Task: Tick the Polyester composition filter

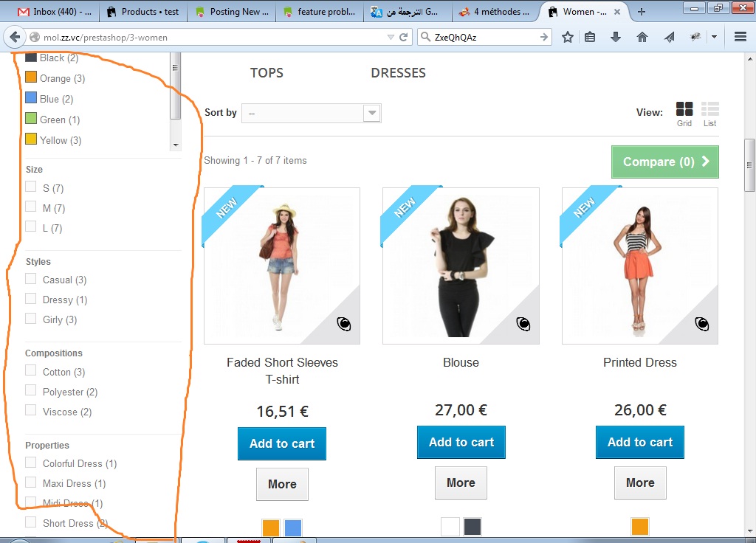Action: pos(31,390)
